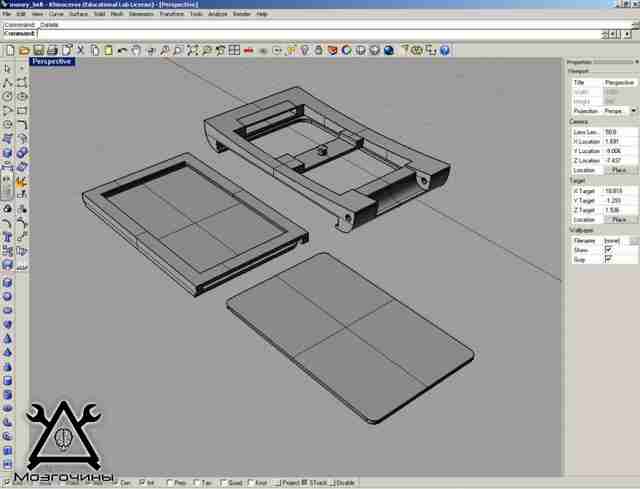Click the orange Explode burst icon
640x489 pixels.
click(x=22, y=182)
